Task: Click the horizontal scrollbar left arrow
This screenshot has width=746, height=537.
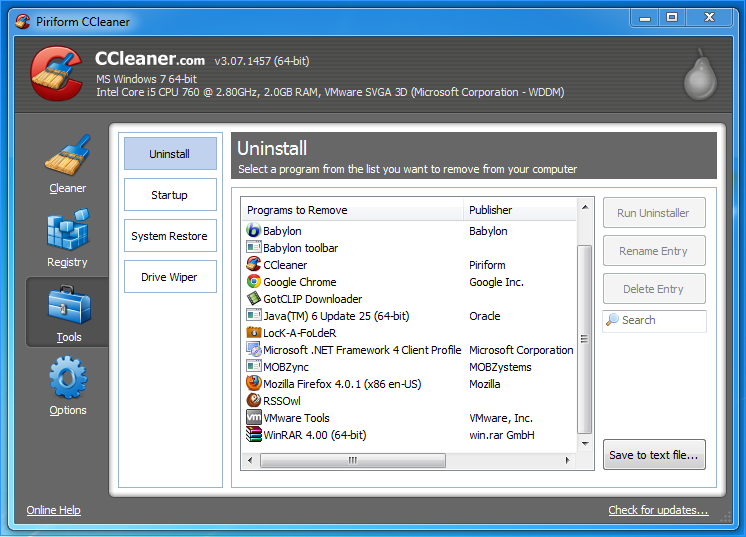Action: click(250, 460)
